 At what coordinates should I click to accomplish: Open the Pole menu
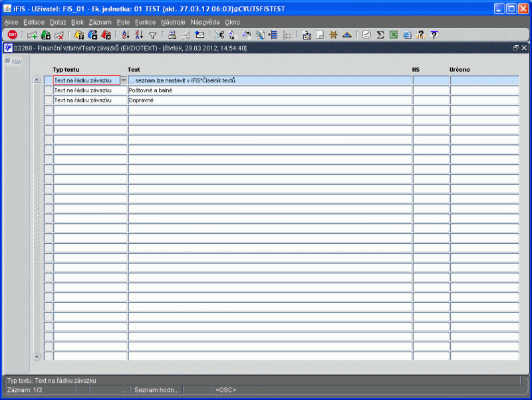coord(123,23)
